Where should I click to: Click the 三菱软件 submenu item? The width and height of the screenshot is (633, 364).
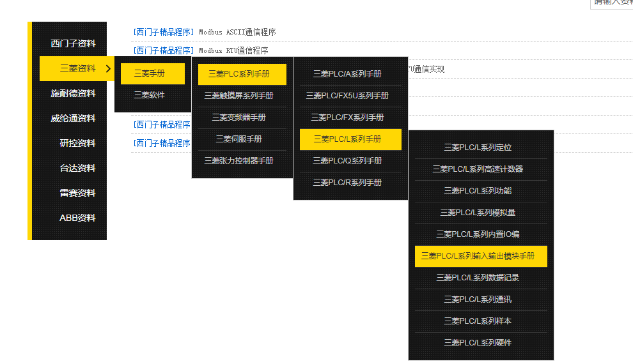click(149, 95)
